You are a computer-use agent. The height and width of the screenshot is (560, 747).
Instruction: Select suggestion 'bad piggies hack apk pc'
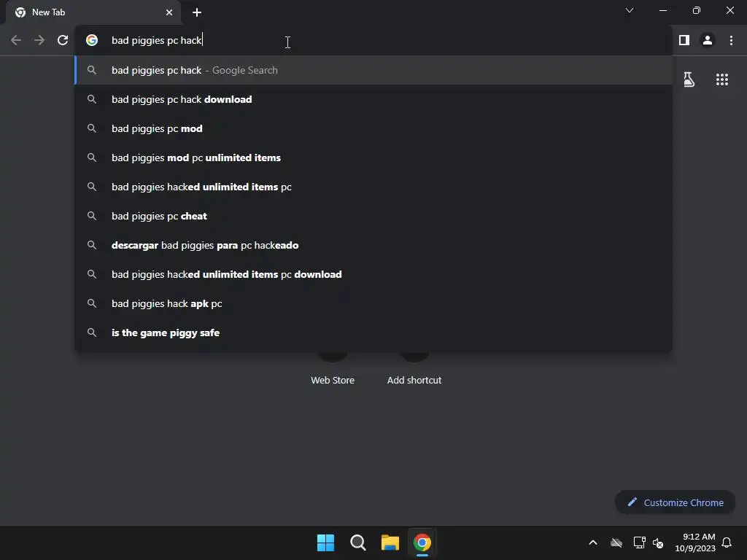[x=373, y=303]
